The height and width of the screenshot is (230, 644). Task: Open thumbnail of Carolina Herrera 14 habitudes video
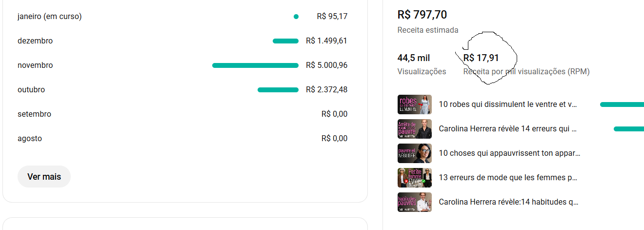click(x=414, y=202)
